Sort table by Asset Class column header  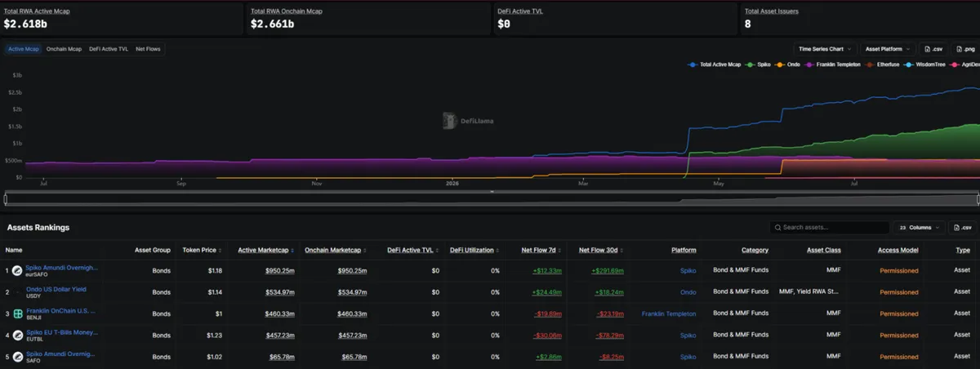pos(824,250)
